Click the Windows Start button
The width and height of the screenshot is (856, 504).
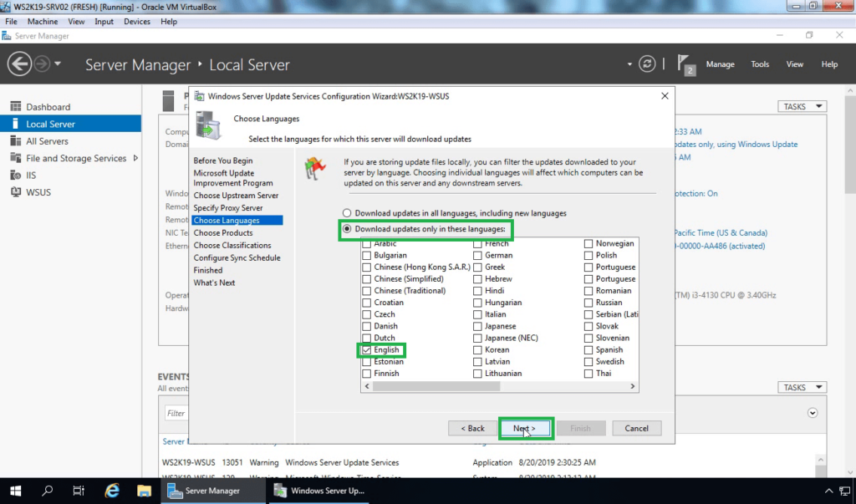(15, 491)
